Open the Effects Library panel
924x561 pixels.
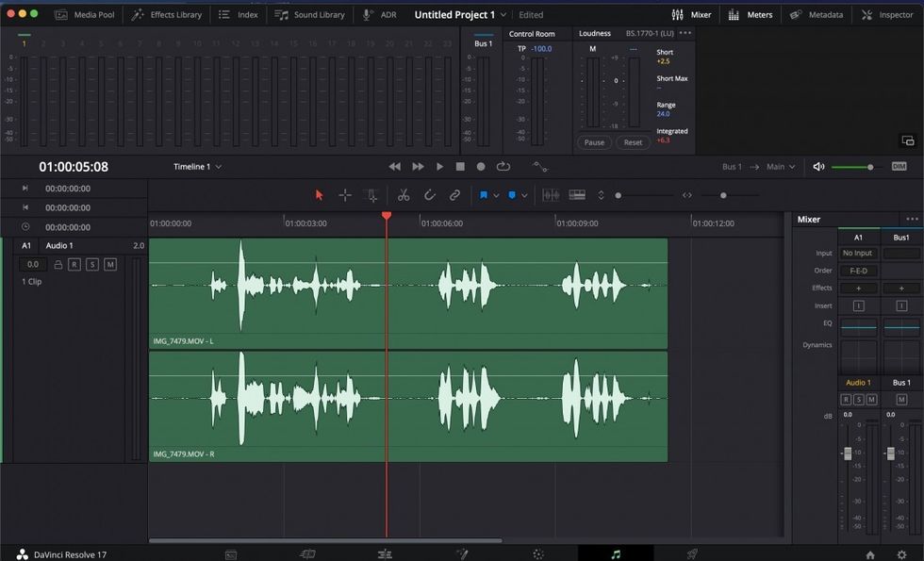click(x=167, y=15)
